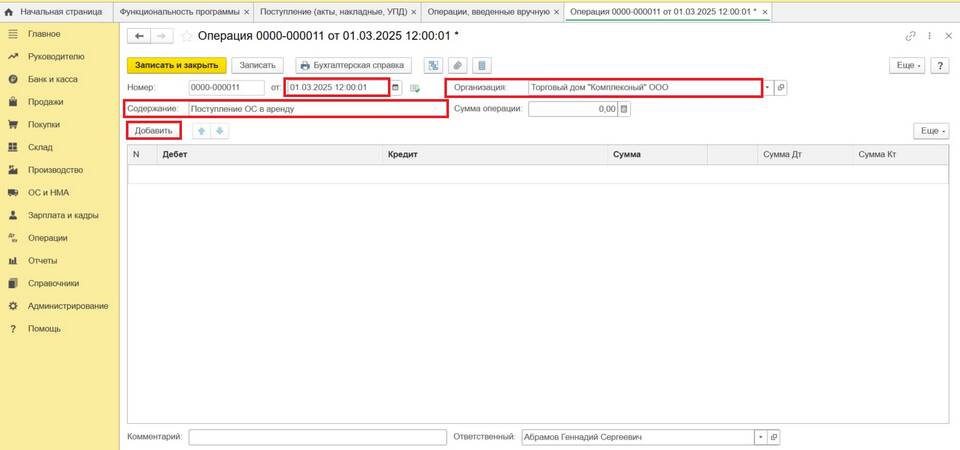Open the calendar picker for date field
Screen dimensions: 960x450
point(396,87)
